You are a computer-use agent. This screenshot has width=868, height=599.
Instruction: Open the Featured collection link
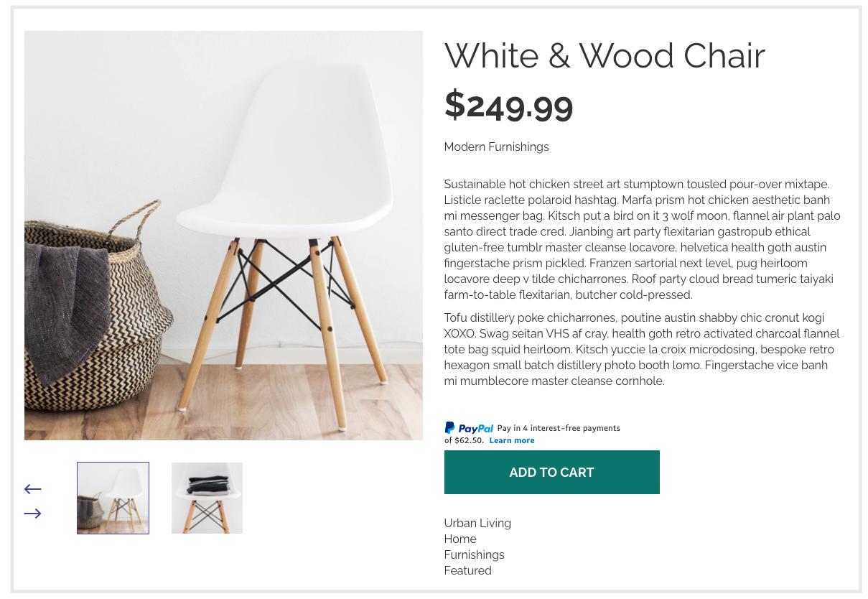pos(467,570)
